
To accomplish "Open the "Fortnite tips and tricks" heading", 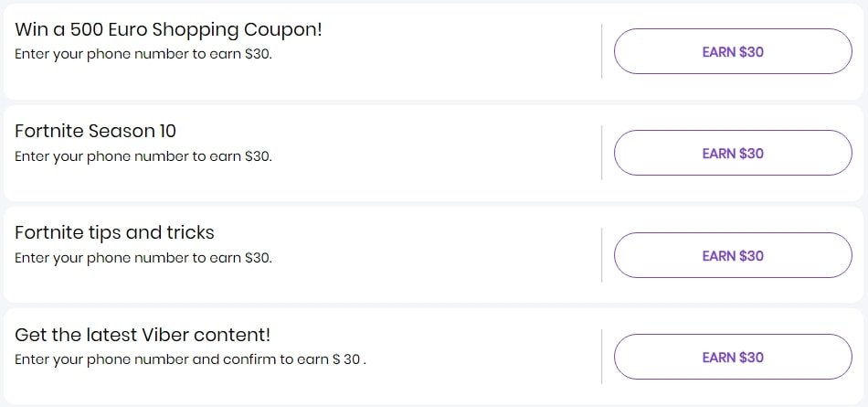I will pyautogui.click(x=114, y=232).
